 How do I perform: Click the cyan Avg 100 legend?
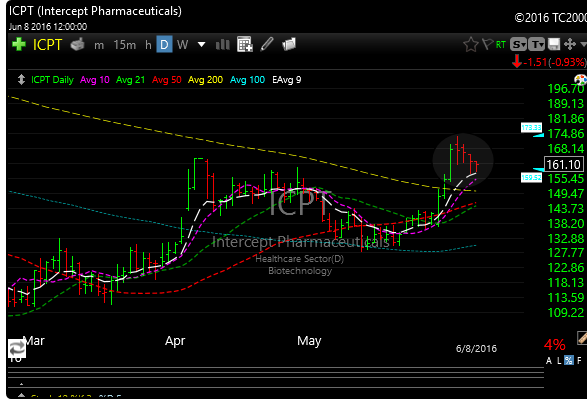(x=247, y=80)
